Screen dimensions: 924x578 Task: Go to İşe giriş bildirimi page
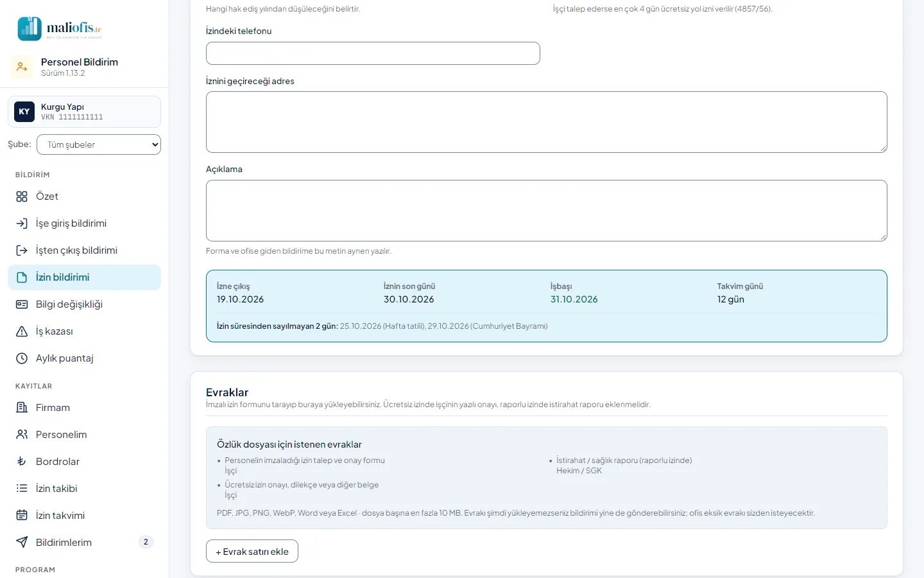point(84,223)
